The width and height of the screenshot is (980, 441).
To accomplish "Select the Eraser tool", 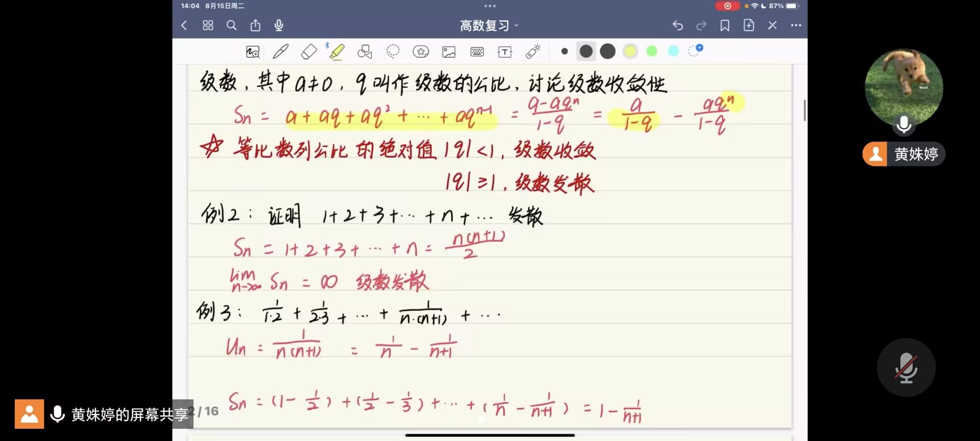I will pyautogui.click(x=309, y=52).
